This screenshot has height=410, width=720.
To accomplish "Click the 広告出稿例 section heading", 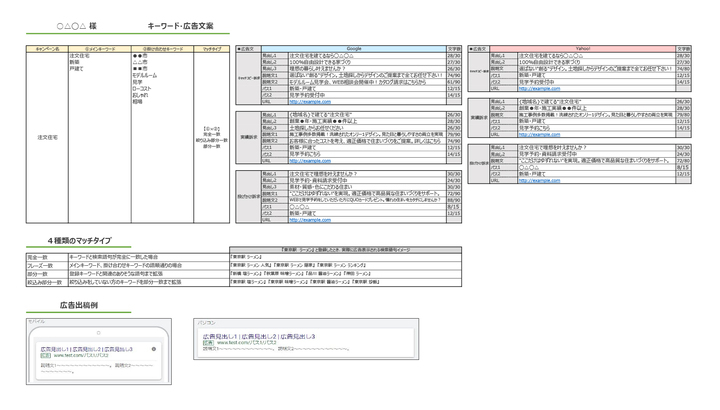I will [78, 304].
